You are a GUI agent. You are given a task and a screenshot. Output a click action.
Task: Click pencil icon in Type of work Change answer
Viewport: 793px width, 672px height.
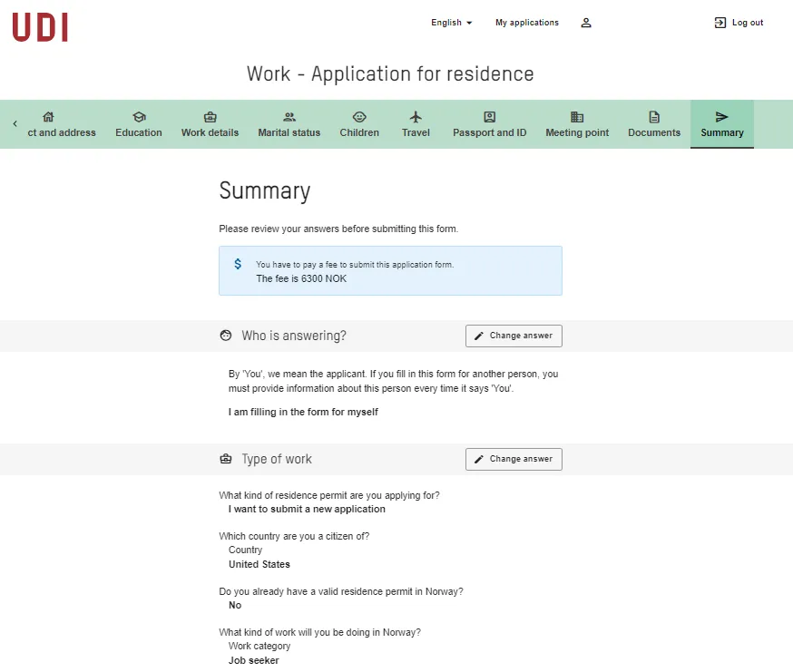[478, 459]
